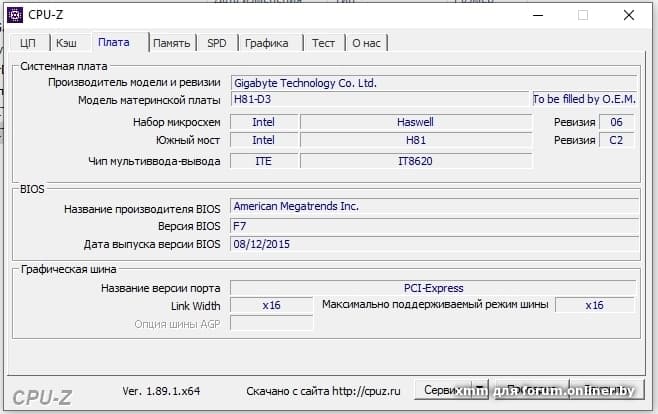Open the О нас tab
The image size is (658, 414).
[x=366, y=43]
